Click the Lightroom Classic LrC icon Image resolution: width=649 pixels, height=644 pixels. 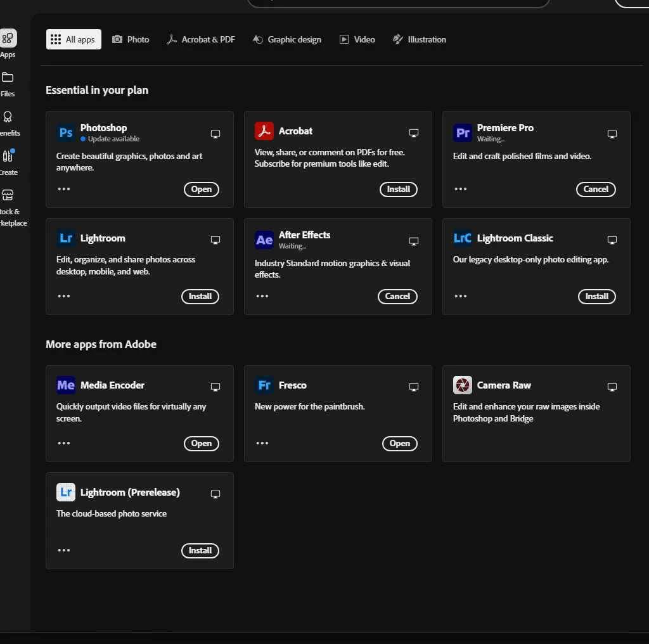click(x=462, y=238)
